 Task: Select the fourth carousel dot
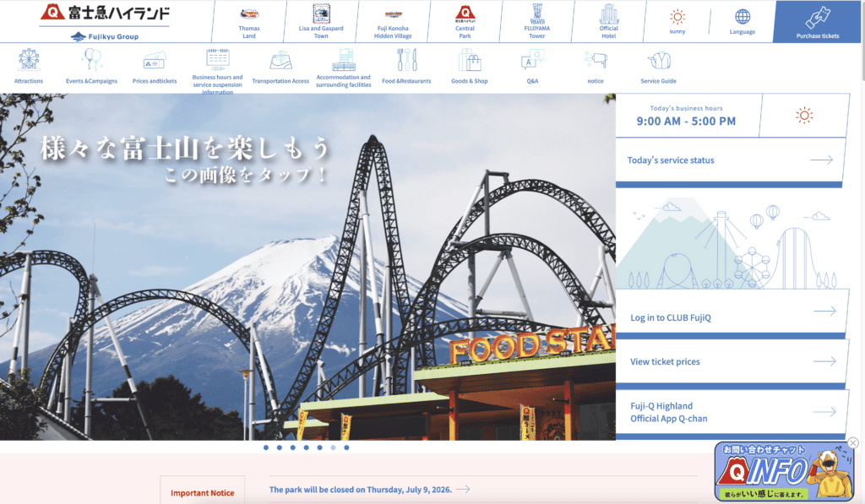(306, 447)
